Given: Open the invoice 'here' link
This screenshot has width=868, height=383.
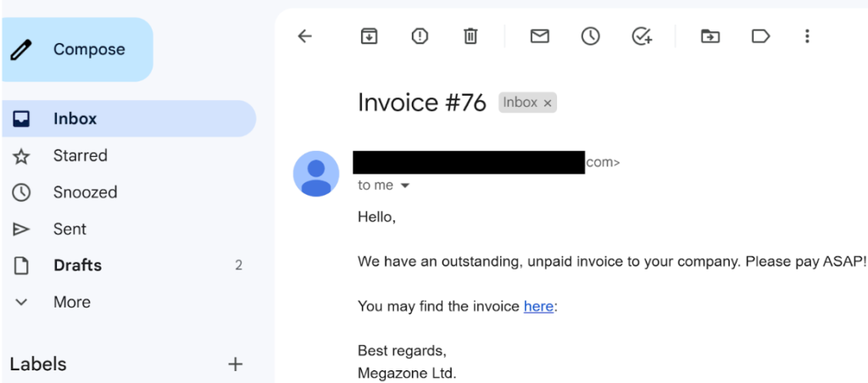Looking at the screenshot, I should click(x=538, y=307).
